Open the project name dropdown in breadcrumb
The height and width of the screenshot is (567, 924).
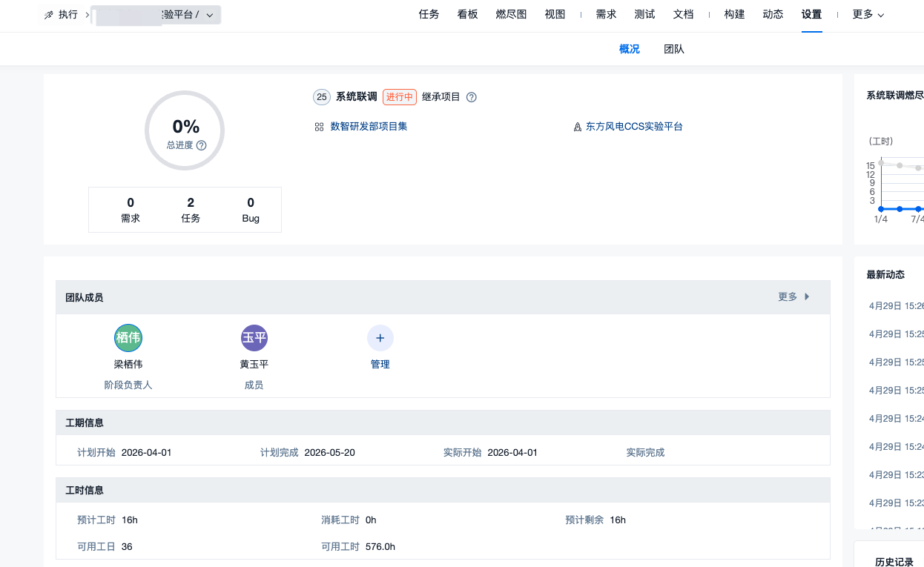pos(156,15)
